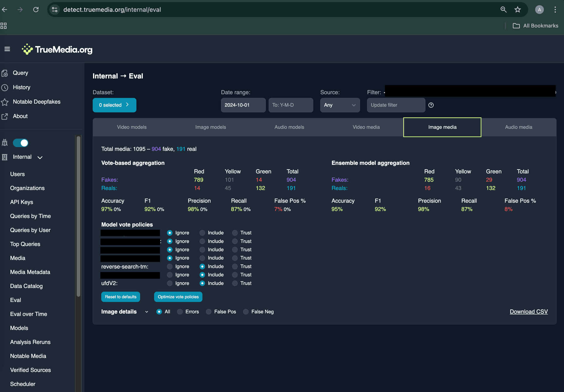Reload the page
The width and height of the screenshot is (564, 392).
(x=36, y=9)
